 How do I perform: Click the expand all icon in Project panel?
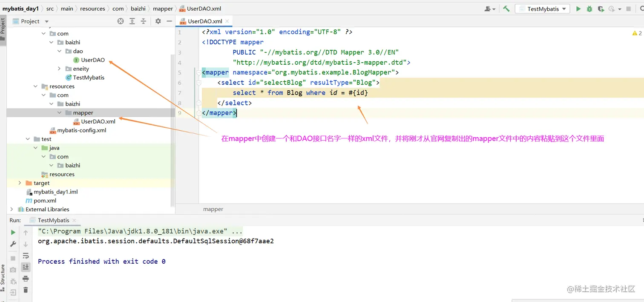132,21
